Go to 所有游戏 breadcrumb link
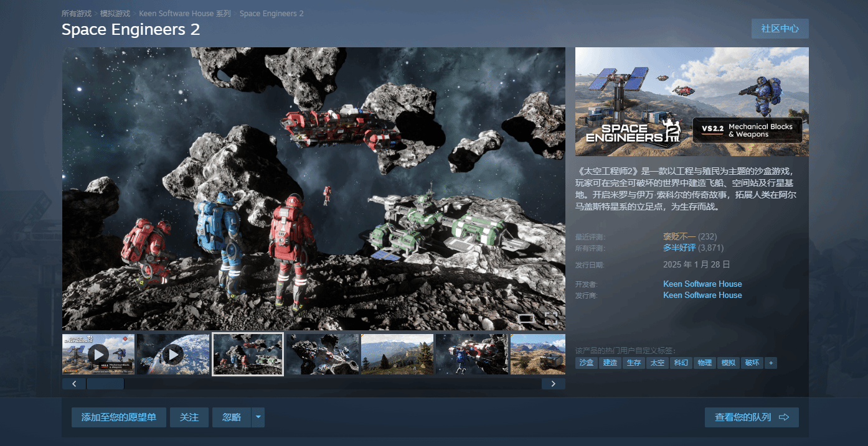This screenshot has height=446, width=868. (77, 14)
